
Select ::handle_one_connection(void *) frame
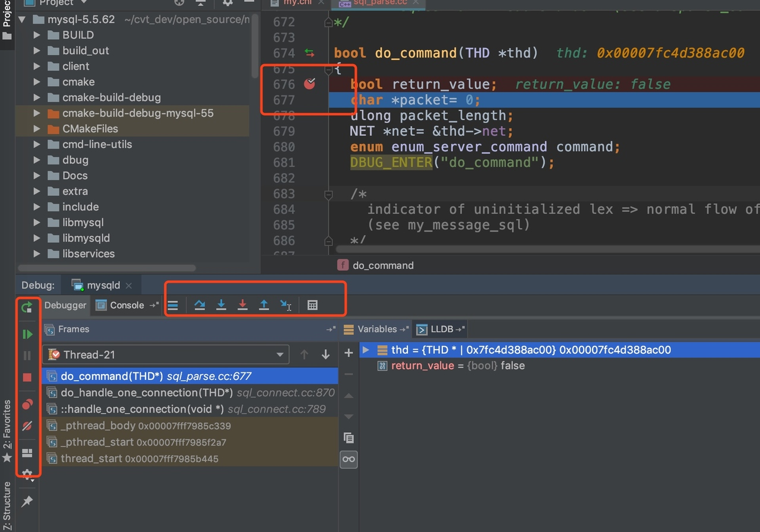190,409
